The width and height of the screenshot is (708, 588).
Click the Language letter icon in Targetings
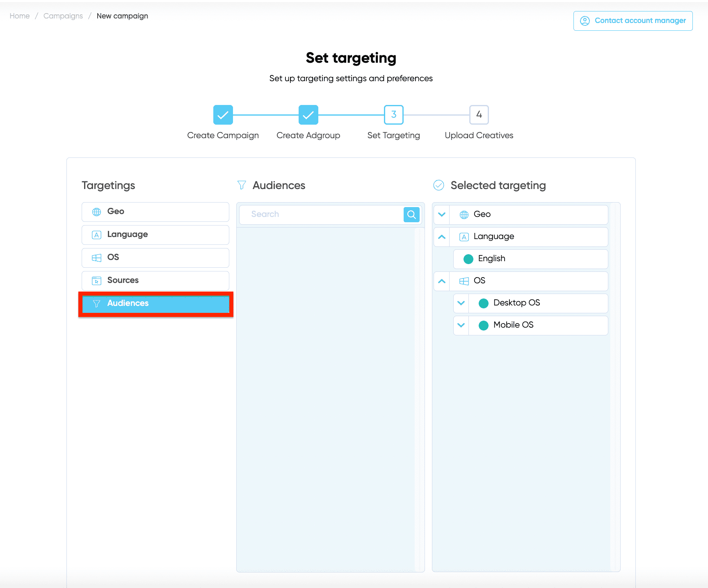pos(96,235)
